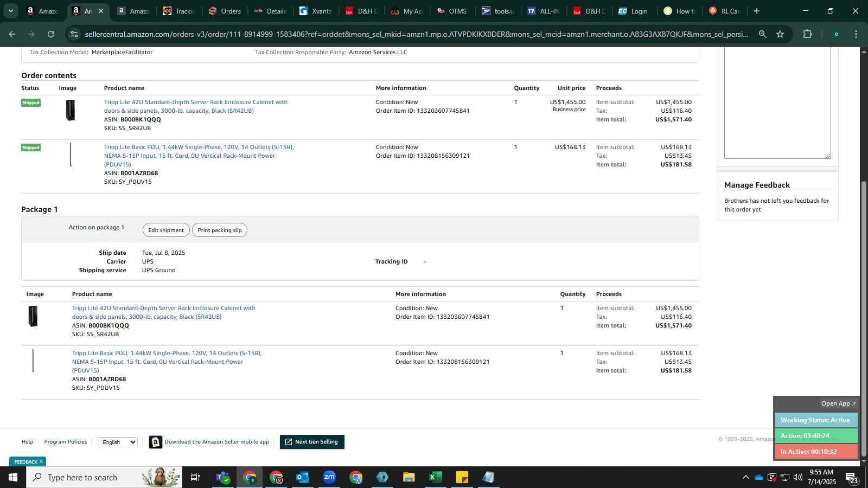Image resolution: width=868 pixels, height=488 pixels.
Task: Open Download the Amazon Seller mobile app link
Action: click(x=217, y=442)
